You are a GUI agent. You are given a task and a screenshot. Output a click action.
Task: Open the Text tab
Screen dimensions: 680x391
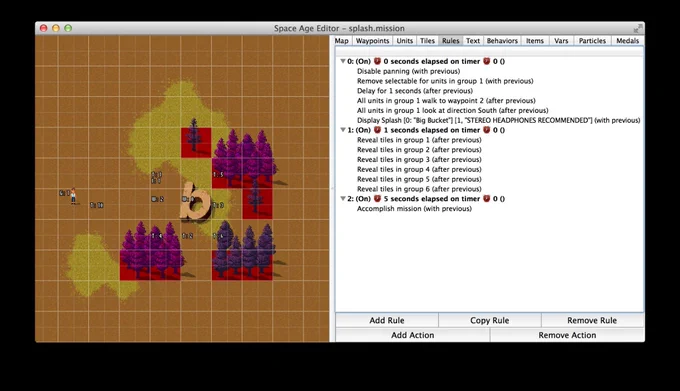pyautogui.click(x=473, y=41)
